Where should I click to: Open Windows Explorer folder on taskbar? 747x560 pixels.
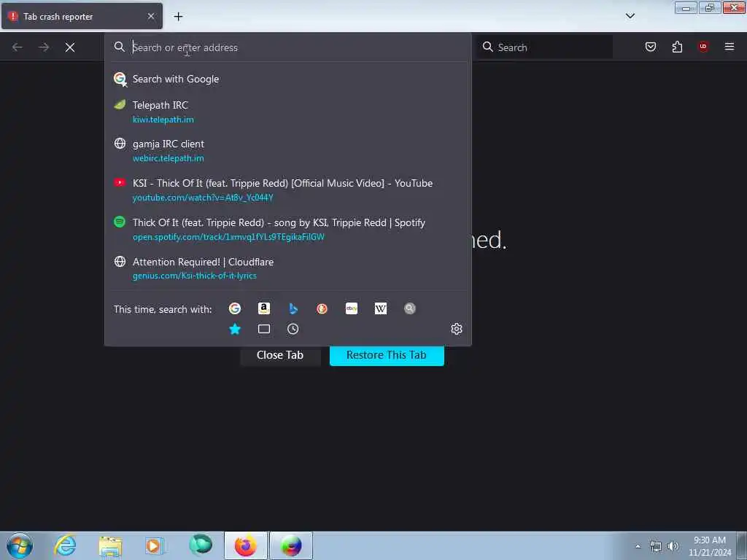point(111,545)
